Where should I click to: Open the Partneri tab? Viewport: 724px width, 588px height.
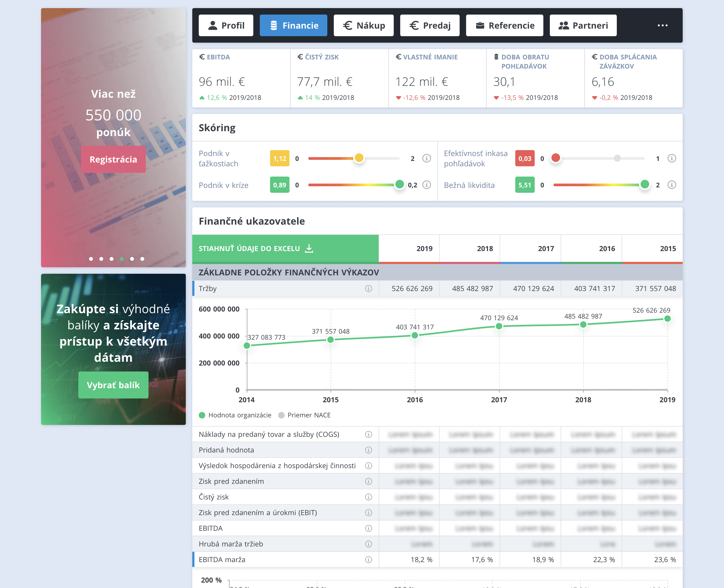click(x=583, y=25)
